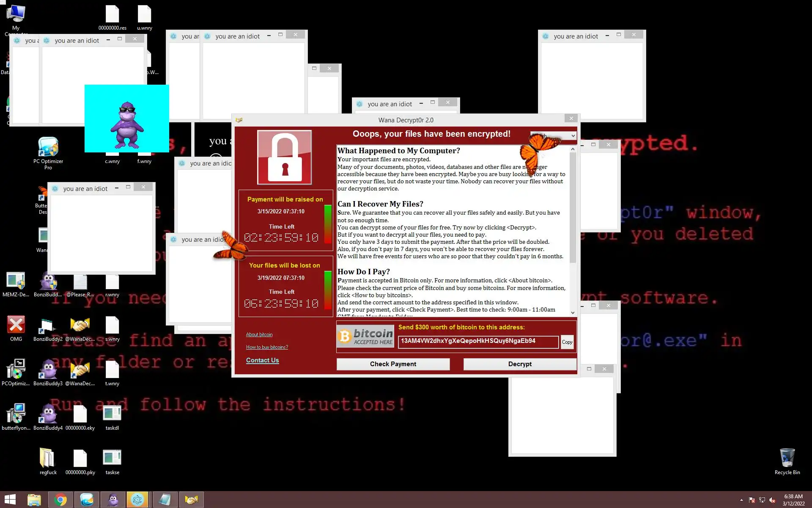812x508 pixels.
Task: Click scrollbar down arrow in ransom text
Action: click(573, 313)
